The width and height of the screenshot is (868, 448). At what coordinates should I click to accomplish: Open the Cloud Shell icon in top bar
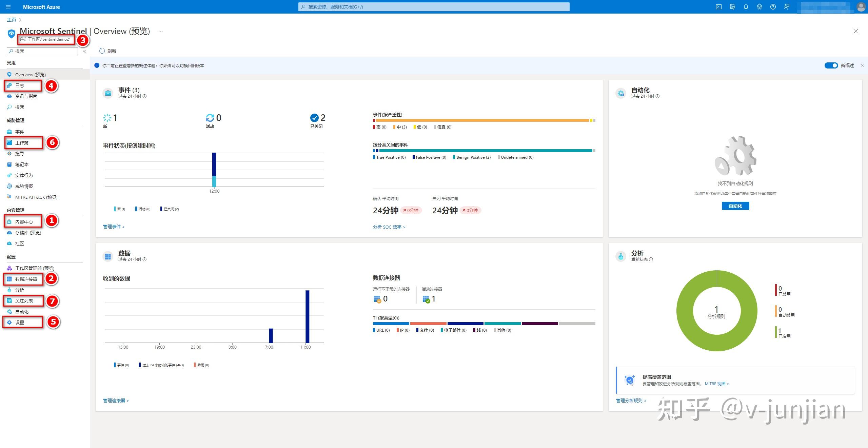718,7
